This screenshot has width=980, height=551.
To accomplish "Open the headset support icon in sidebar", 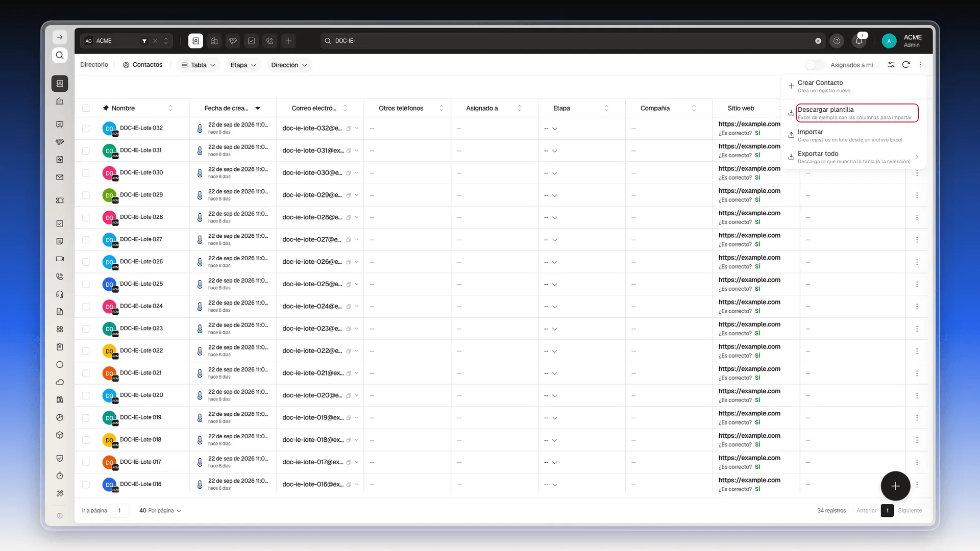I will click(x=60, y=294).
